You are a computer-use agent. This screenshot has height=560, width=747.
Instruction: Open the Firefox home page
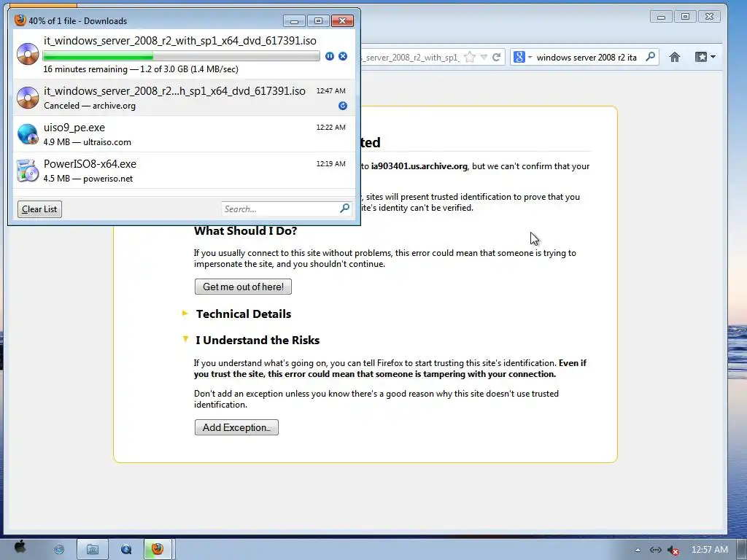click(x=675, y=57)
